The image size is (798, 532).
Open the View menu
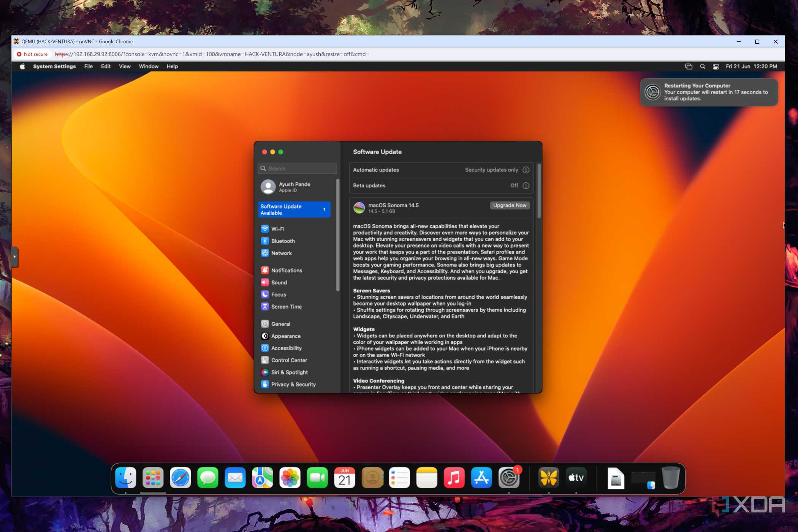click(125, 66)
